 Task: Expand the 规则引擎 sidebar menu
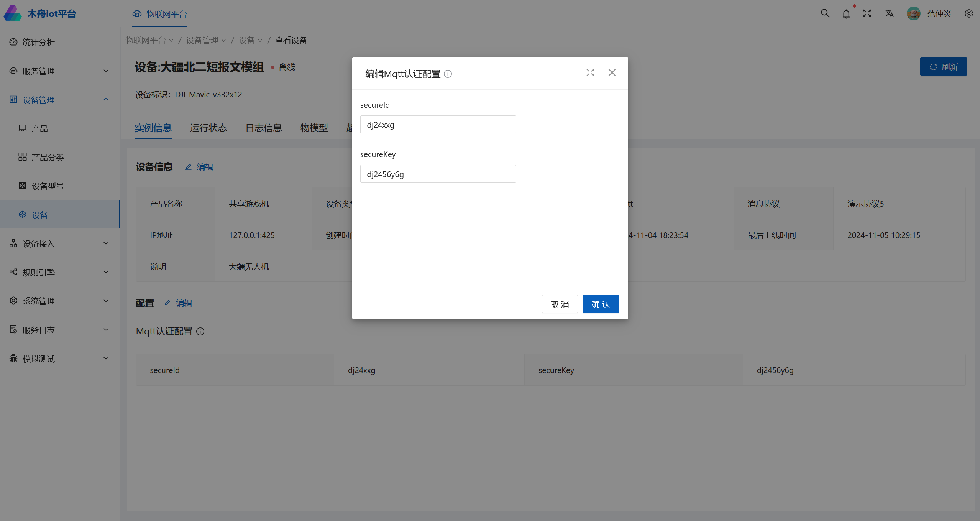[59, 272]
